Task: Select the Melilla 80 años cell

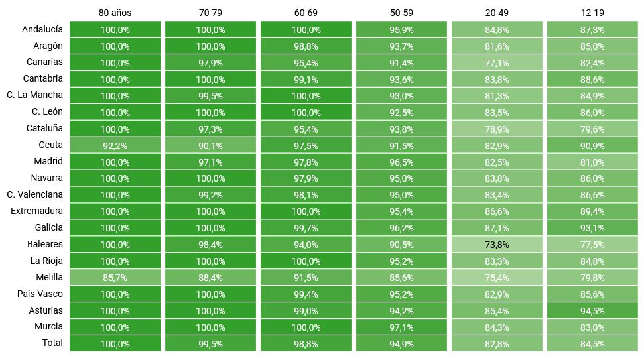Action: (115, 277)
